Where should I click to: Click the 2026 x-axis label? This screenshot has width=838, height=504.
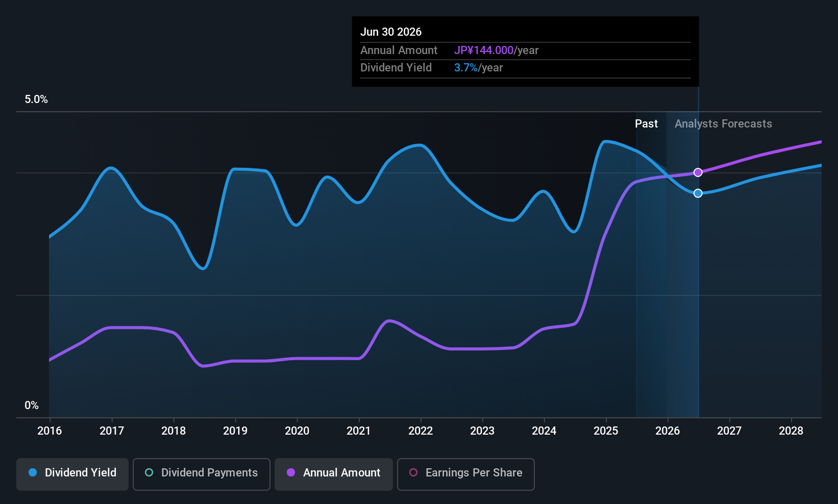pos(668,431)
